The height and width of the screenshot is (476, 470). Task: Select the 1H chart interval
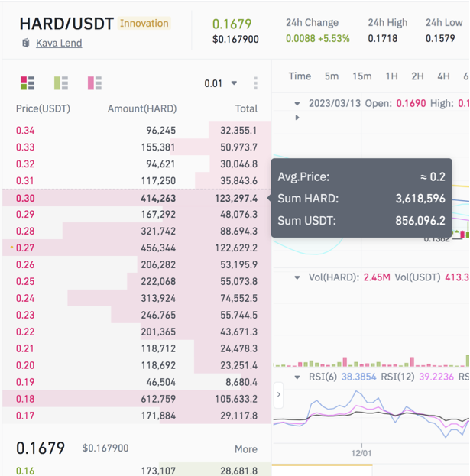point(391,76)
